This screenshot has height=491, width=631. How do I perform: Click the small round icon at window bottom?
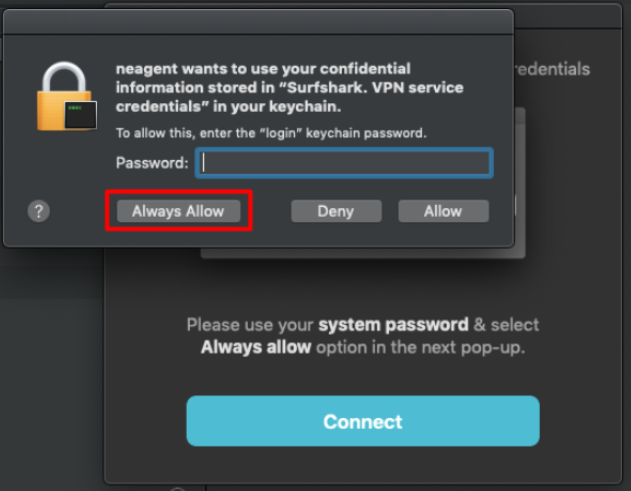pos(177,489)
